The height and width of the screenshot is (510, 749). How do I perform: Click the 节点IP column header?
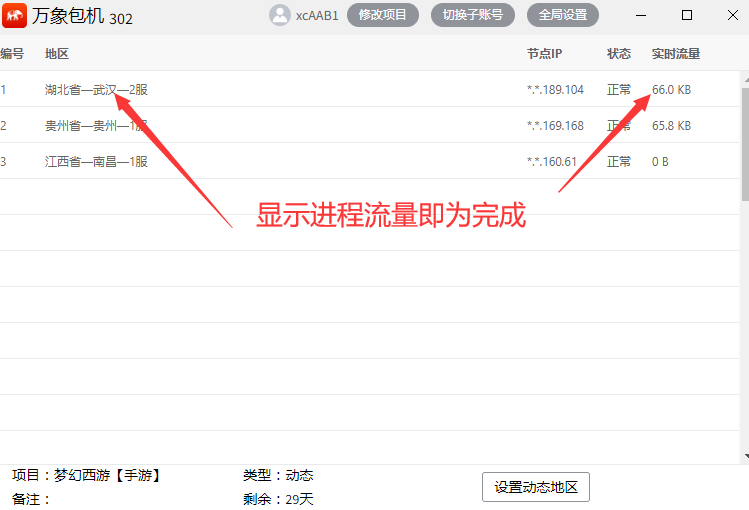545,53
